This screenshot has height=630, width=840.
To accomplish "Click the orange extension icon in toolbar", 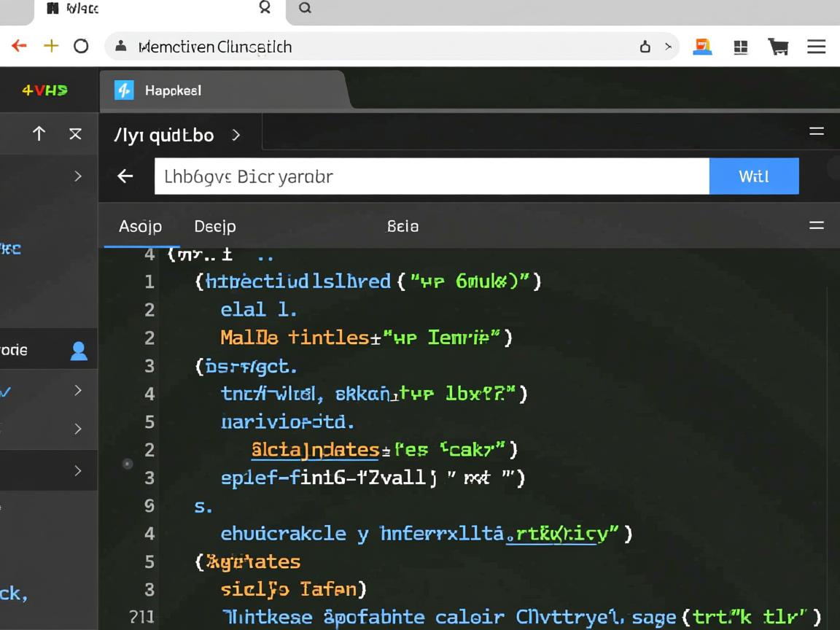I will [x=702, y=47].
